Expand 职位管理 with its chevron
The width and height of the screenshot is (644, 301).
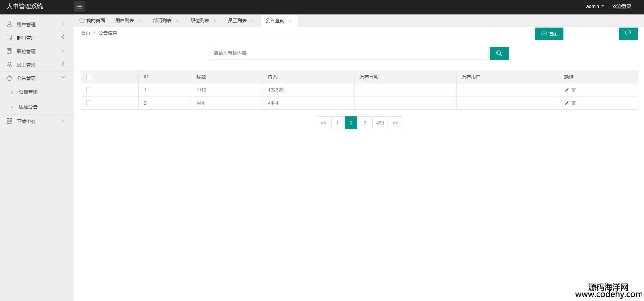tap(63, 51)
